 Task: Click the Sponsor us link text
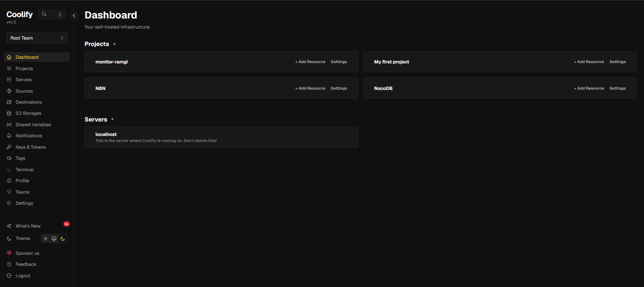[27, 253]
